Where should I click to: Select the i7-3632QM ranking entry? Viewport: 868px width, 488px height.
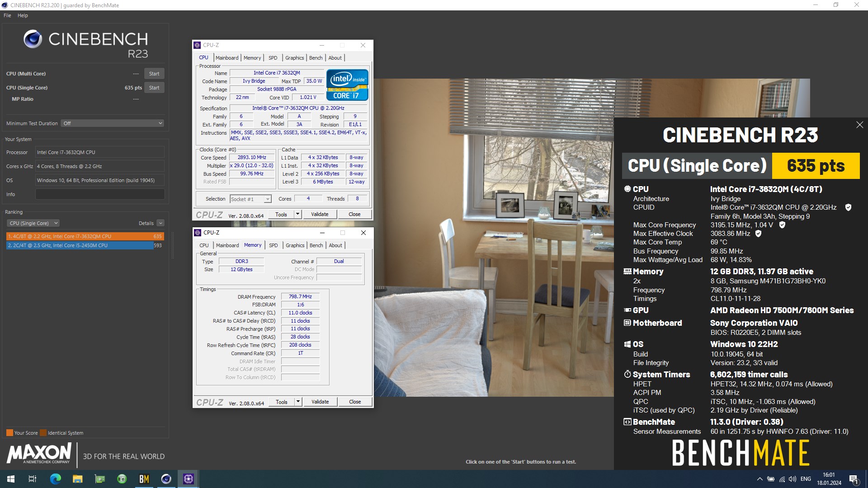85,236
